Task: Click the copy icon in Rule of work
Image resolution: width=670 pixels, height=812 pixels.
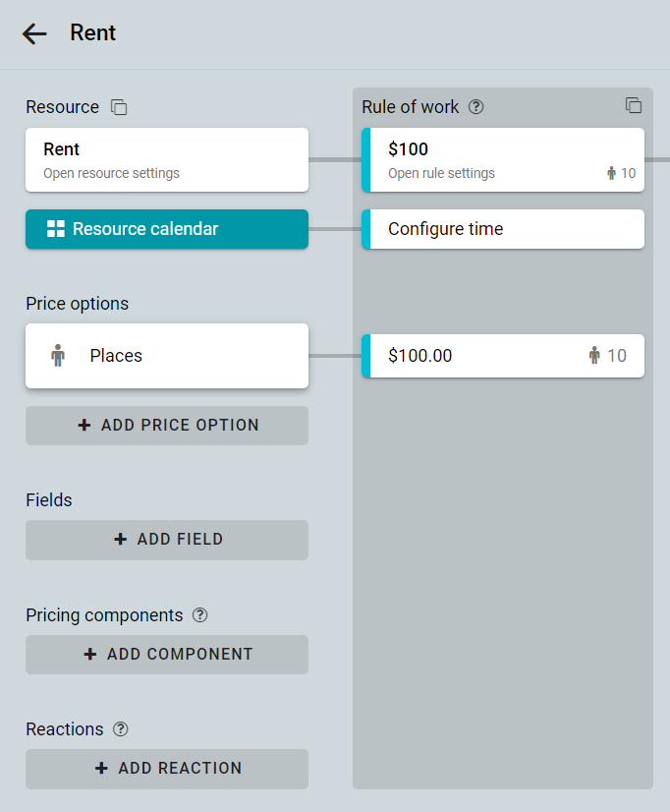Action: (x=634, y=105)
